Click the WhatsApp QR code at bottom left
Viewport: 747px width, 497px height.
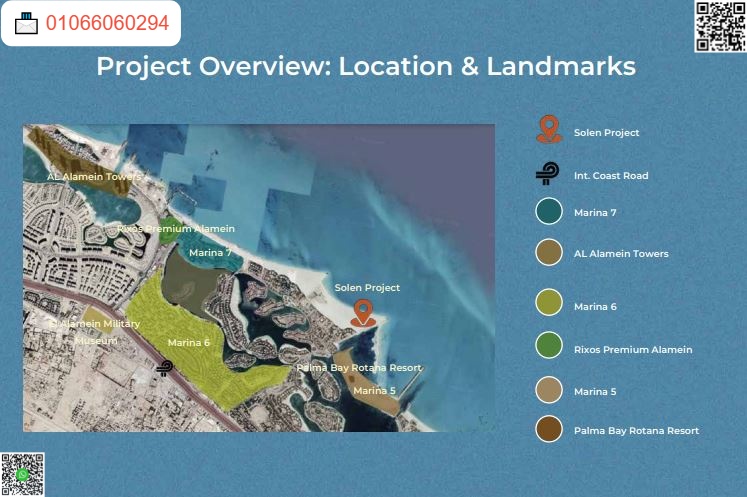click(22, 474)
